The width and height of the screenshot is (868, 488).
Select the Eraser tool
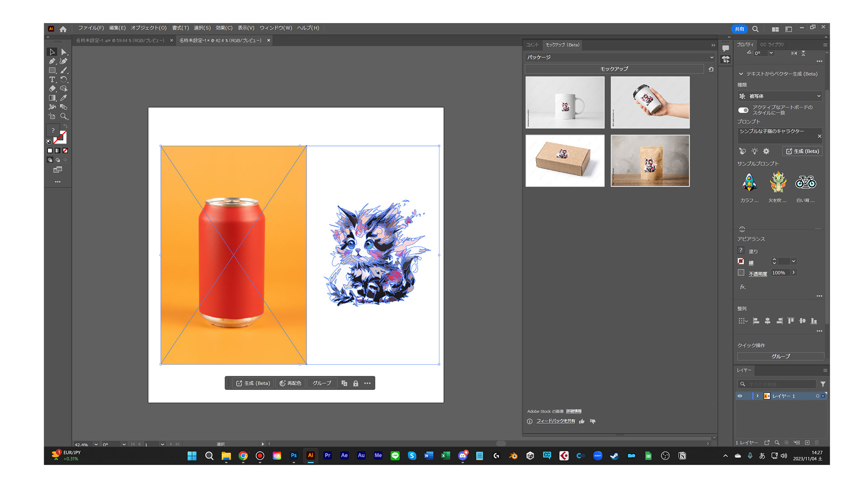pyautogui.click(x=52, y=89)
